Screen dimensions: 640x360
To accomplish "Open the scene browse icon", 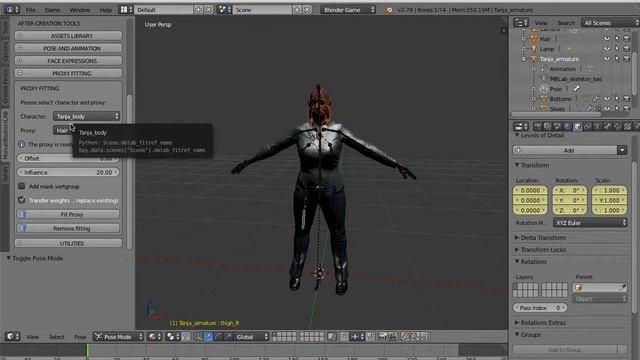I will (224, 9).
